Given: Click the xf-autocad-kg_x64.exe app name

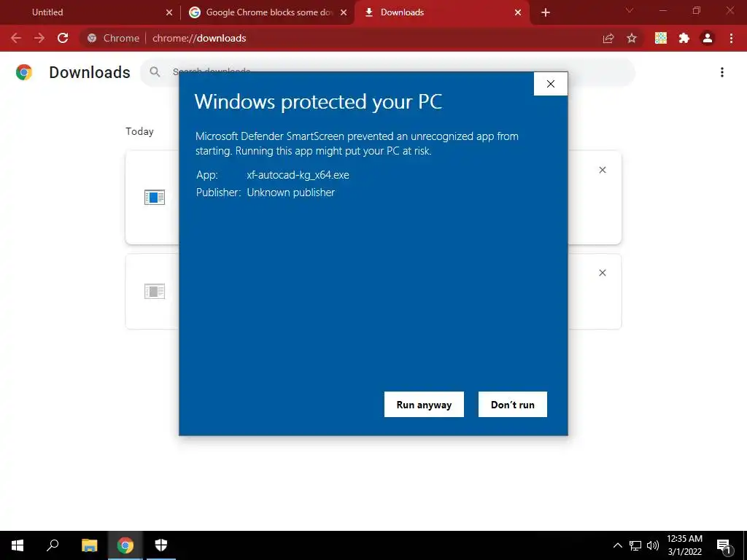Looking at the screenshot, I should point(298,175).
